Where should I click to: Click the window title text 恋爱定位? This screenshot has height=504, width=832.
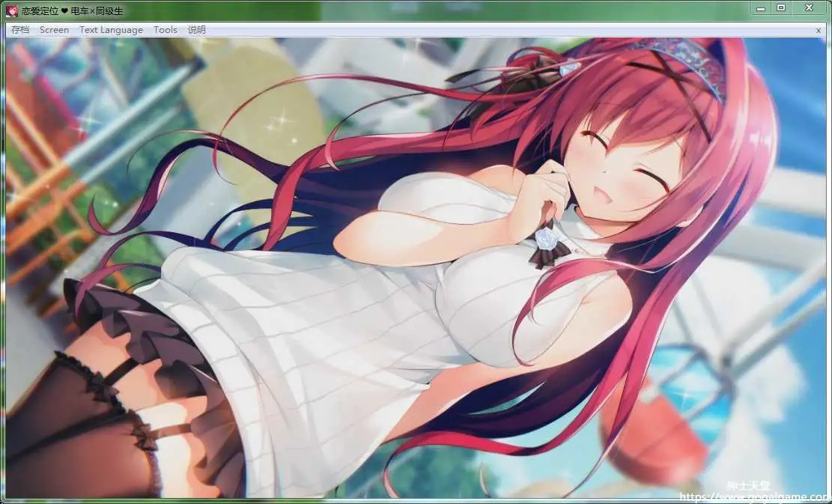42,11
